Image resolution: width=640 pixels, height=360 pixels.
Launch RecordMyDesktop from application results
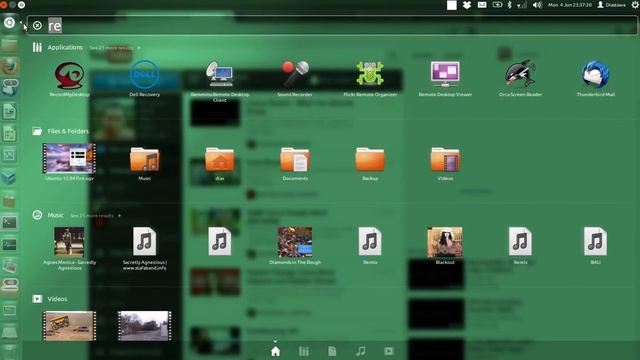tap(69, 79)
